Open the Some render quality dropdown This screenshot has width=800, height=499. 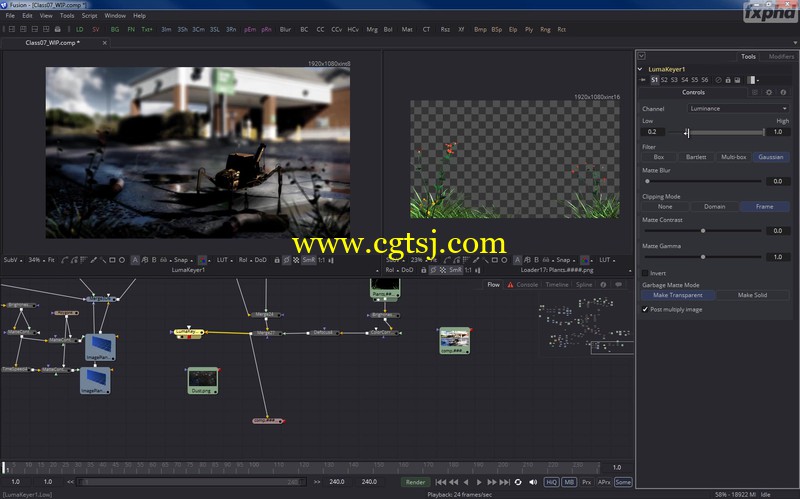click(623, 482)
